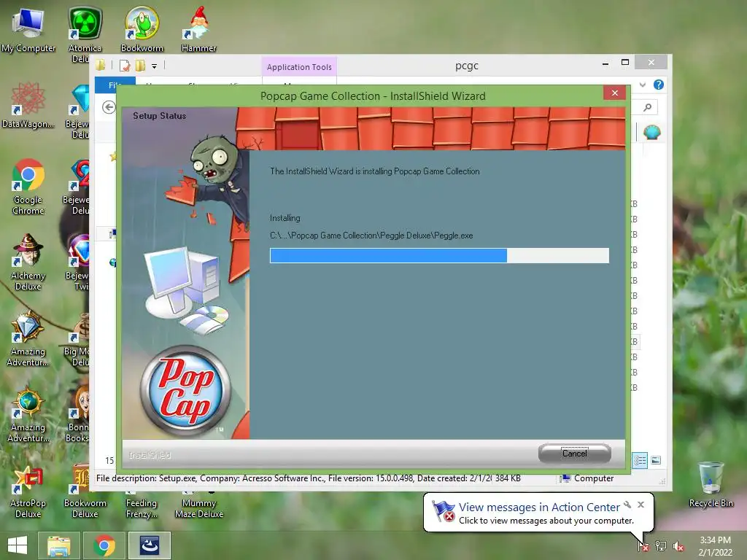Viewport: 747px width, 560px height.
Task: Open Bookworm desktop shortcut
Action: [x=142, y=29]
